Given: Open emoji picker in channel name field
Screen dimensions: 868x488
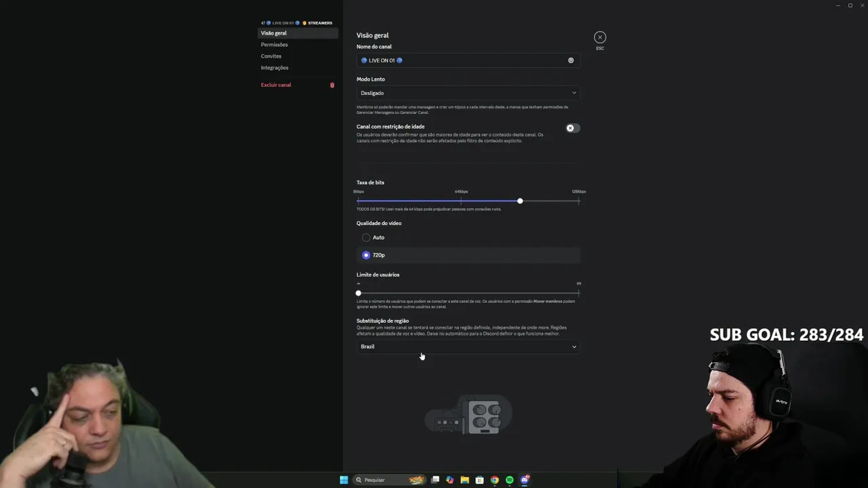Looking at the screenshot, I should (571, 60).
